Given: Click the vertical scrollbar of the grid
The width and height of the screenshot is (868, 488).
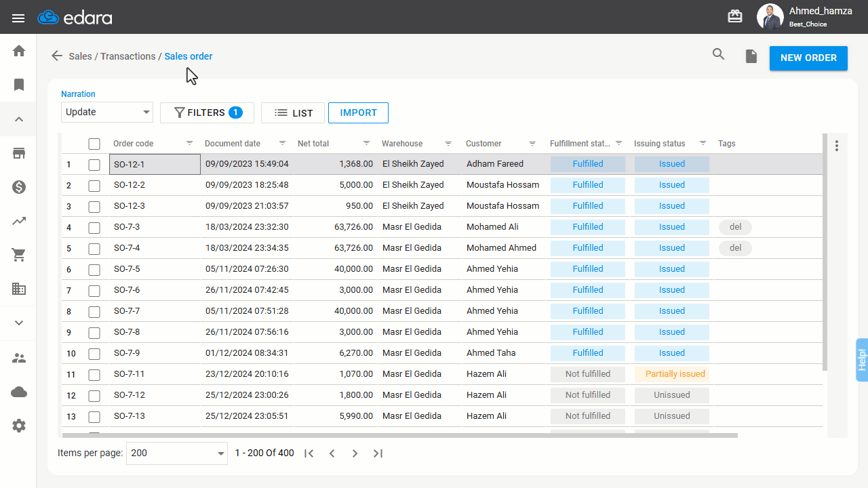Looking at the screenshot, I should pyautogui.click(x=825, y=252).
